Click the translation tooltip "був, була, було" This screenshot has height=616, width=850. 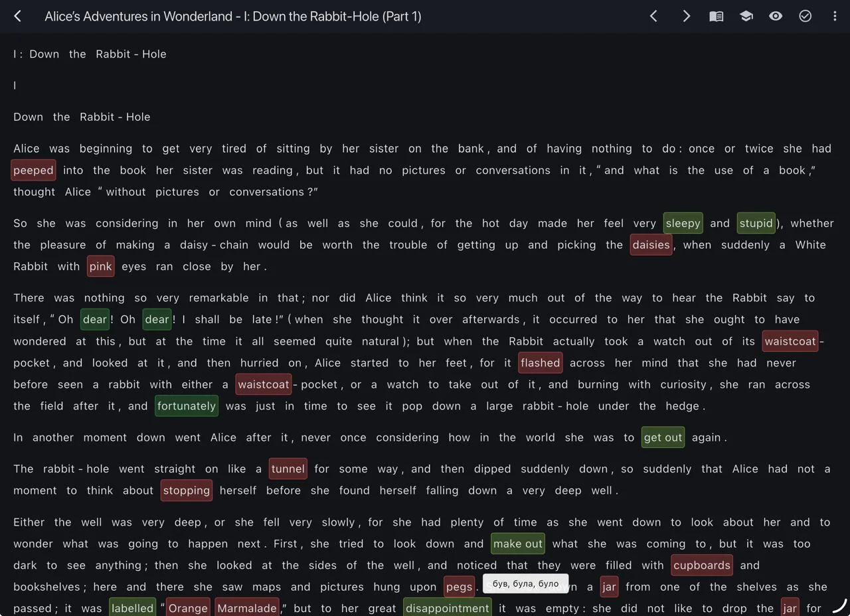[x=526, y=583]
